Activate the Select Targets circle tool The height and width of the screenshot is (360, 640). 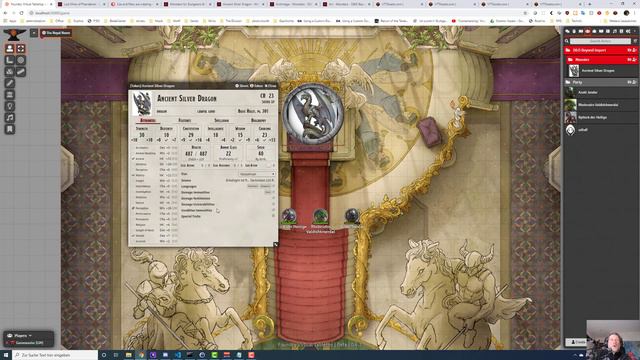point(21,60)
